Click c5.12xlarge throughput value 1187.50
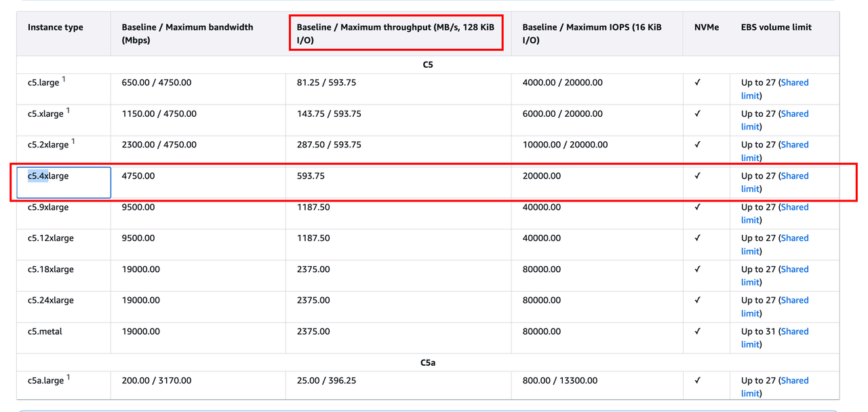 (x=313, y=238)
